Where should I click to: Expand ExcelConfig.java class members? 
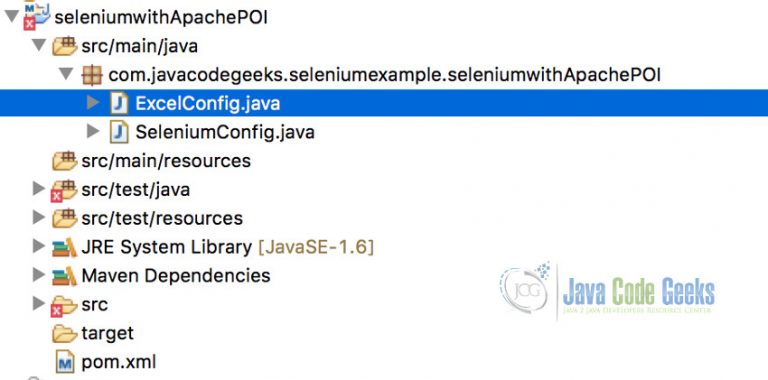93,103
